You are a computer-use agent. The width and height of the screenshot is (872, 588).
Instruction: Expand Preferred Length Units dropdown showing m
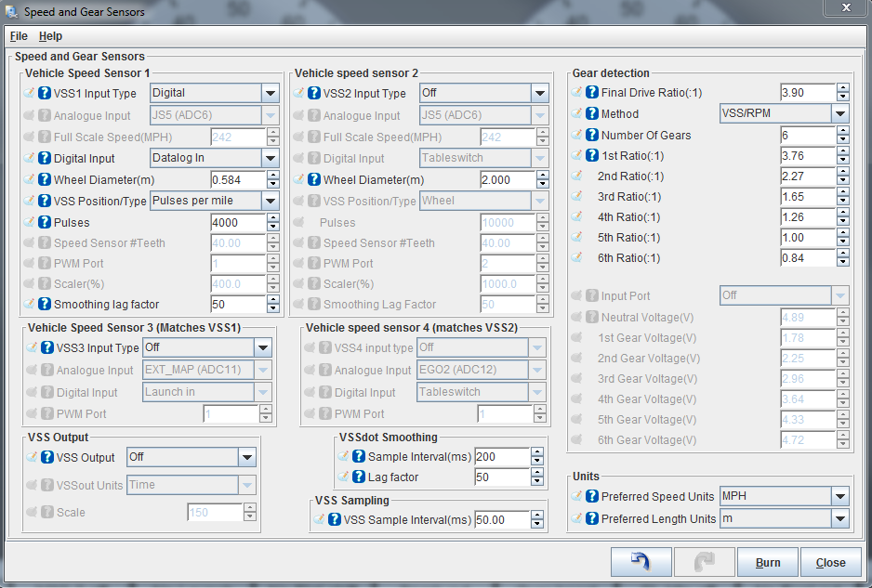click(784, 518)
